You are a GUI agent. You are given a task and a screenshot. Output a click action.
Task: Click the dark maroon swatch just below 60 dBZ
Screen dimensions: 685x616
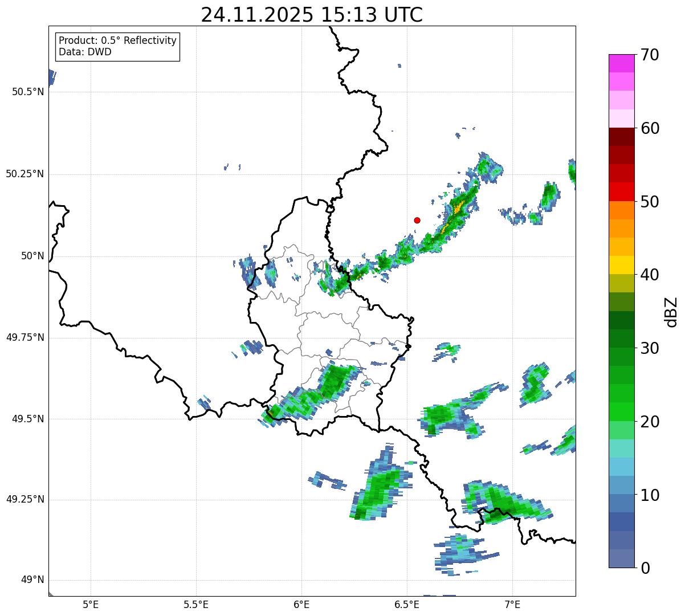click(x=622, y=137)
